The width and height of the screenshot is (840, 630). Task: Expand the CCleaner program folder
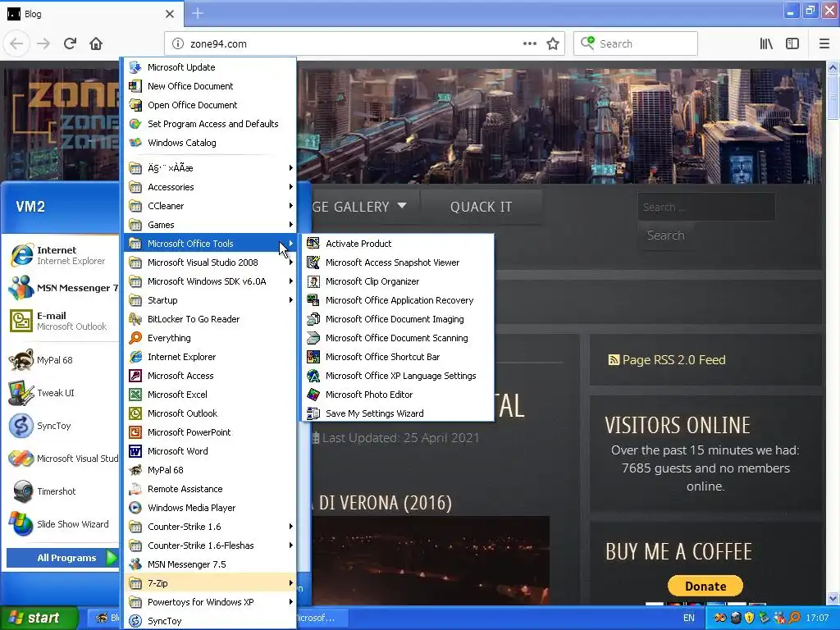210,206
